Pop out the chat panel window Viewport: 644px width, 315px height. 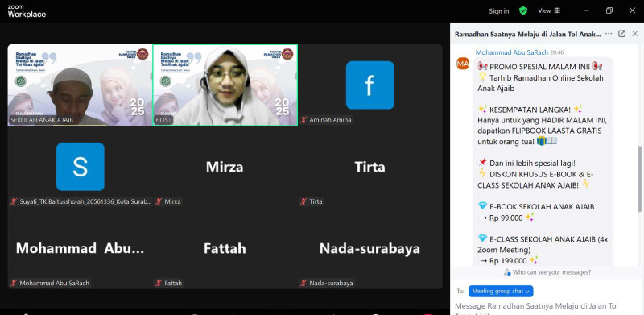[x=621, y=34]
